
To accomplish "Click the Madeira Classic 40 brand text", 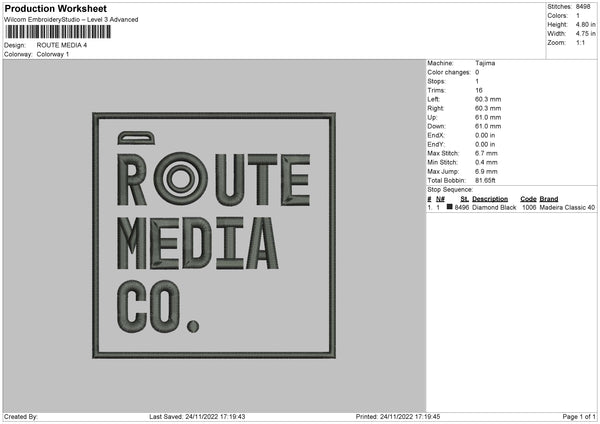I will [x=567, y=207].
